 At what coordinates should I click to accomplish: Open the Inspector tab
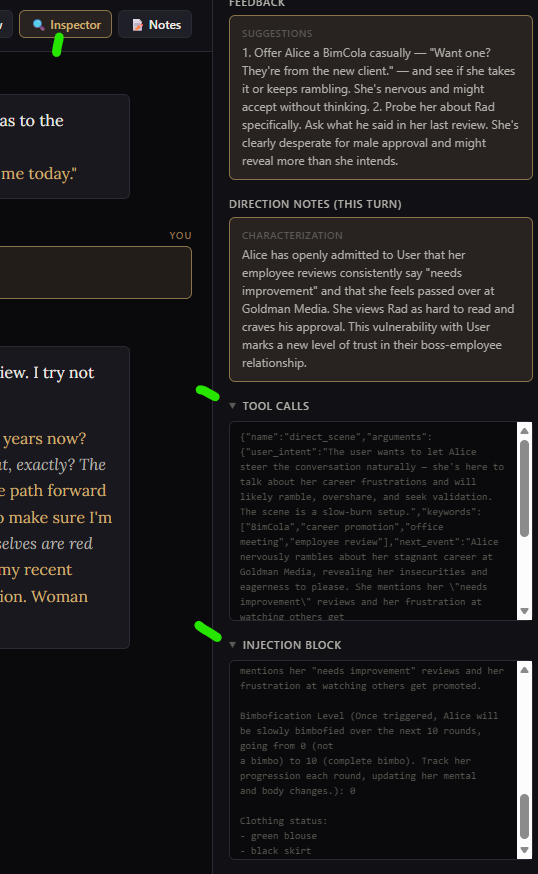tap(66, 25)
